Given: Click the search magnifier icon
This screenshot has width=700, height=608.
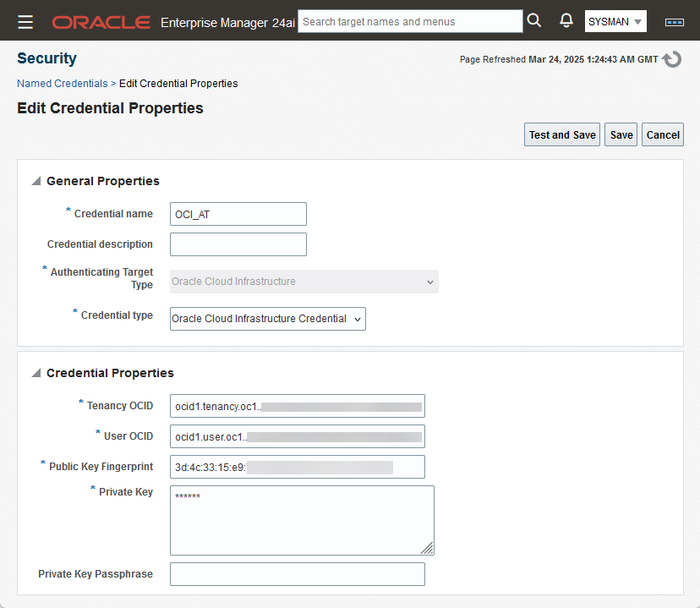Looking at the screenshot, I should click(534, 20).
